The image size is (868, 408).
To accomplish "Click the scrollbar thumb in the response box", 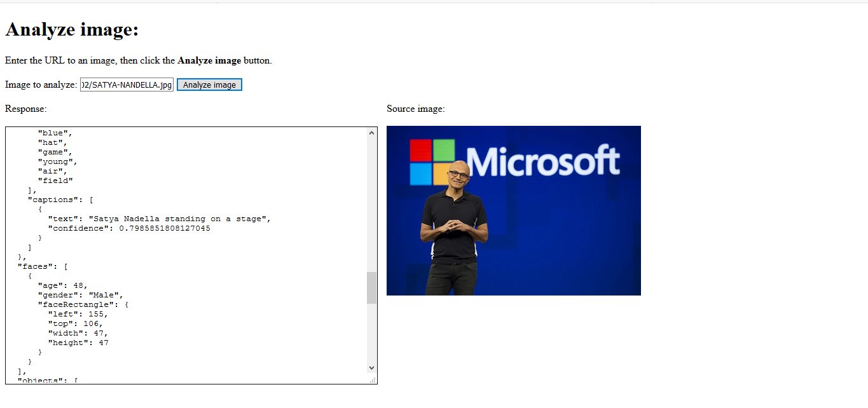I will point(372,287).
